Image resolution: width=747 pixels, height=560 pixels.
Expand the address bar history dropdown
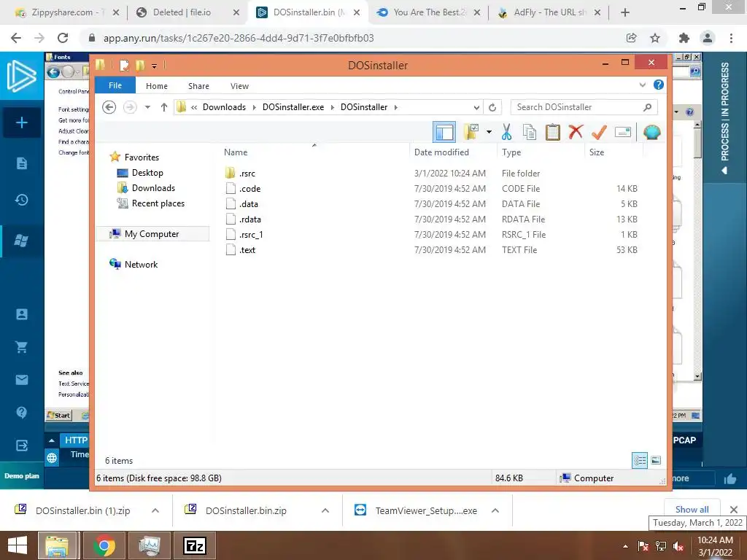(x=476, y=108)
